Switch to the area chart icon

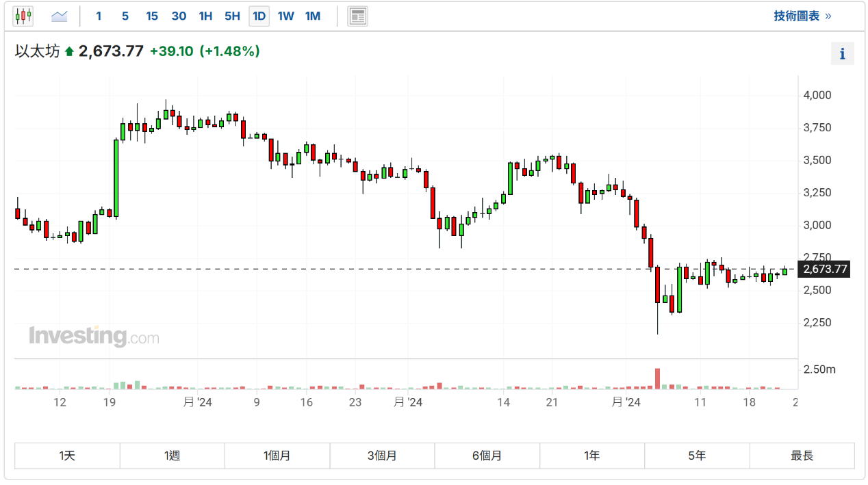coord(60,16)
